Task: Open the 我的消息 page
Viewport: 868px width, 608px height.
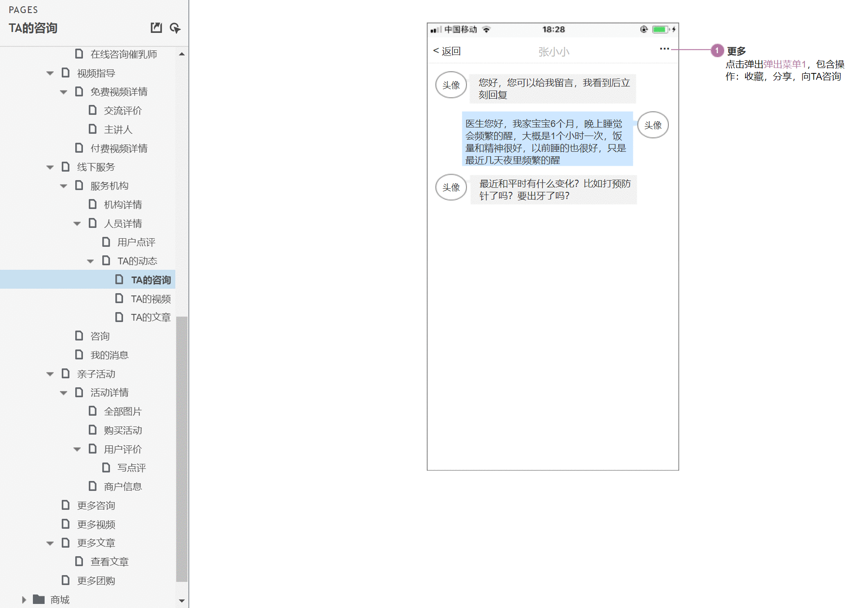Action: [109, 355]
